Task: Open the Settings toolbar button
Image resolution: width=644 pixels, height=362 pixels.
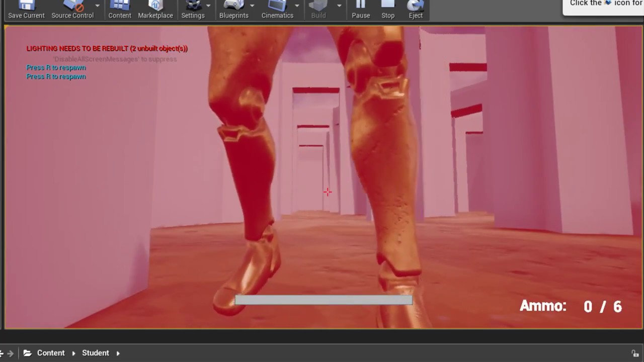Action: coord(193,10)
